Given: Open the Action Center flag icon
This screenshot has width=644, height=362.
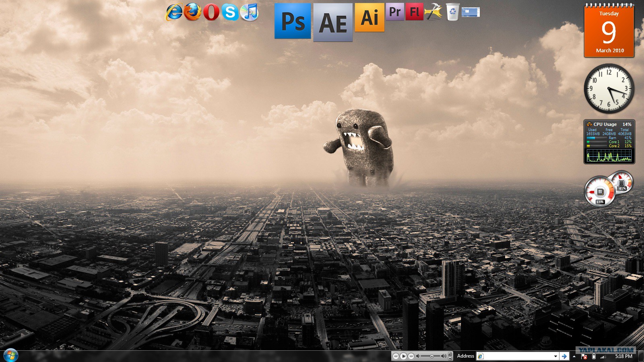Looking at the screenshot, I should pos(584,356).
